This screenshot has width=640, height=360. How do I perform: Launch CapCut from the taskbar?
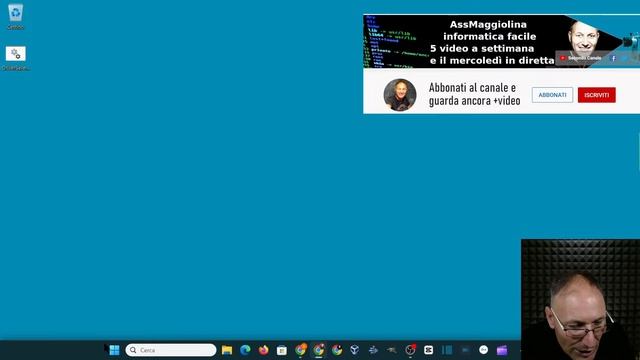pyautogui.click(x=429, y=350)
